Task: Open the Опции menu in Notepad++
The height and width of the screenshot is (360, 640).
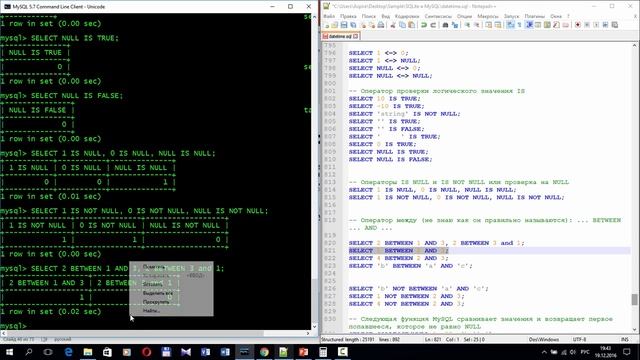Action: click(464, 16)
